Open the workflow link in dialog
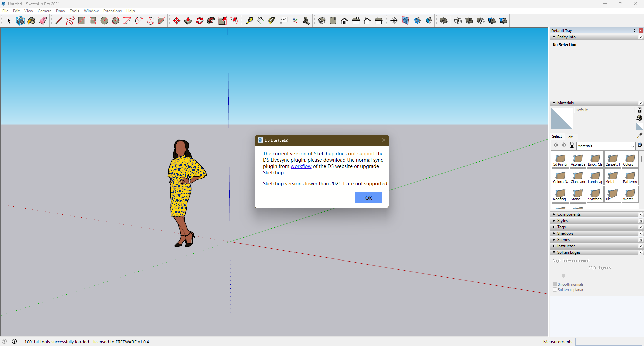 301,166
